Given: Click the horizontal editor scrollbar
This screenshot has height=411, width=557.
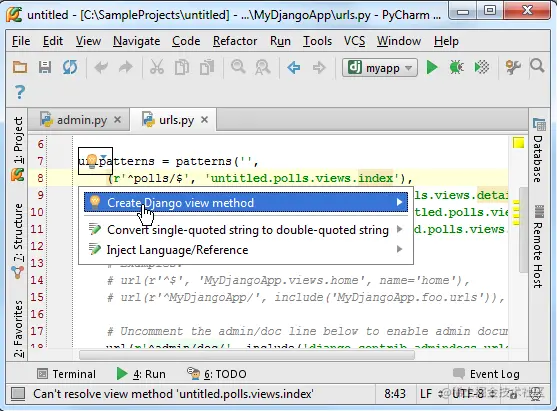Looking at the screenshot, I should click(x=247, y=355).
